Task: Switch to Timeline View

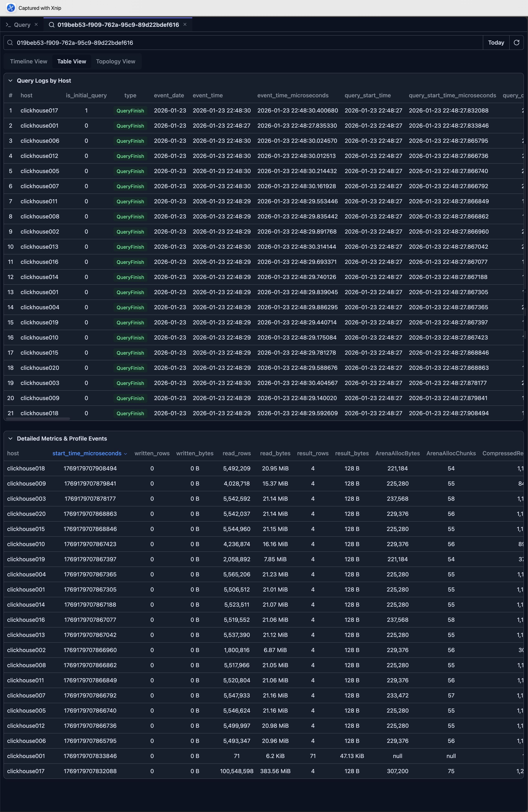Action: tap(28, 61)
